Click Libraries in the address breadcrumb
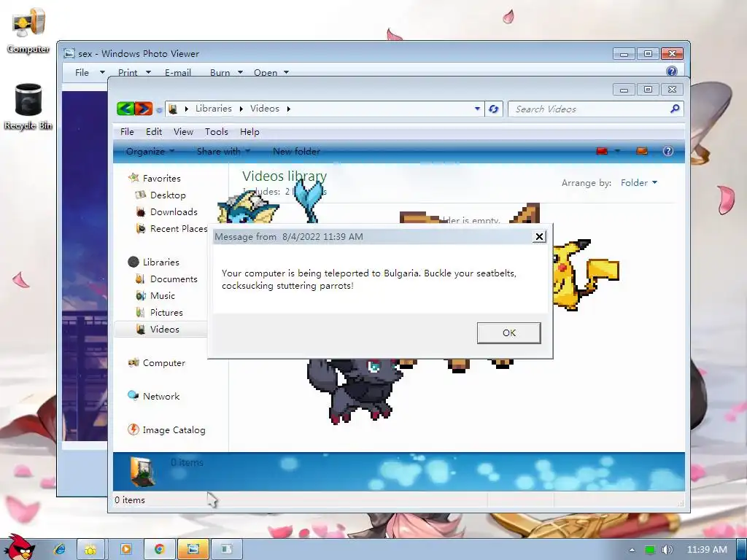Image resolution: width=747 pixels, height=560 pixels. [x=214, y=109]
